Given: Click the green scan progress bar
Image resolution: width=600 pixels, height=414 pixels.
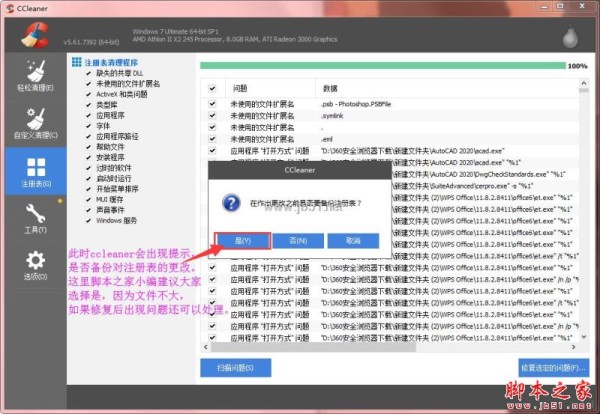Looking at the screenshot, I should pos(382,66).
